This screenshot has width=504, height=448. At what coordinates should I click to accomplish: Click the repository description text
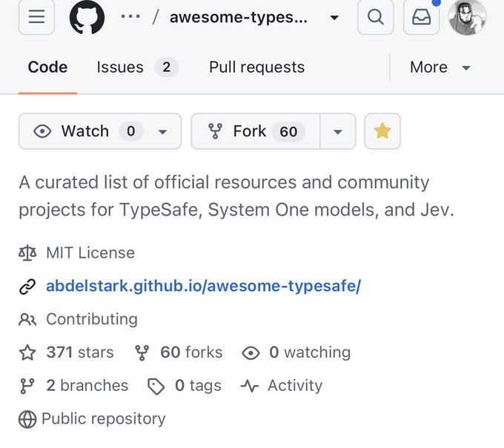click(236, 196)
